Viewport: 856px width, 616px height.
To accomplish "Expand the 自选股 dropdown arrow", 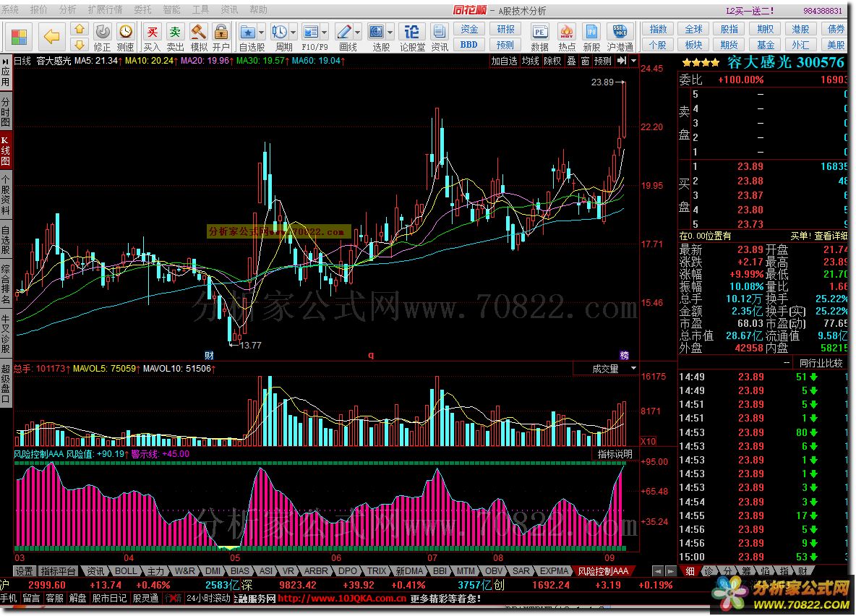I will (x=261, y=33).
